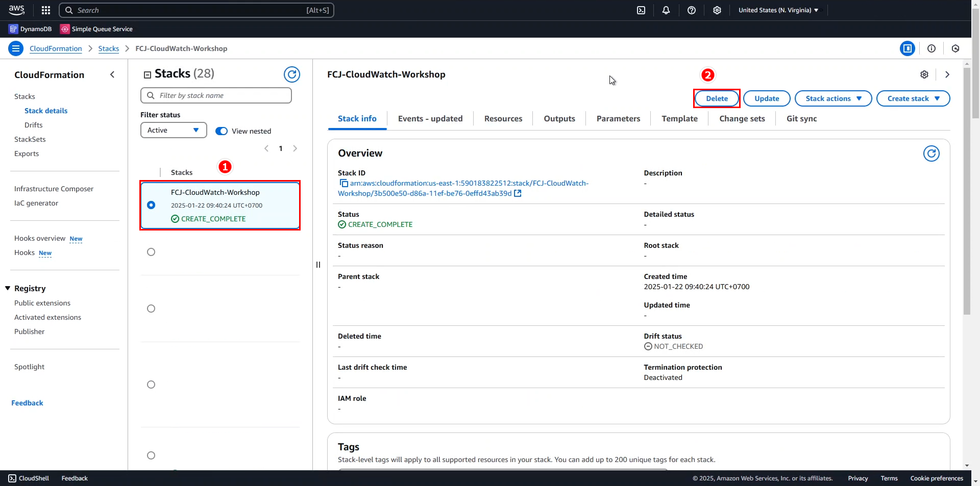Click the panel resize handle

click(318, 264)
